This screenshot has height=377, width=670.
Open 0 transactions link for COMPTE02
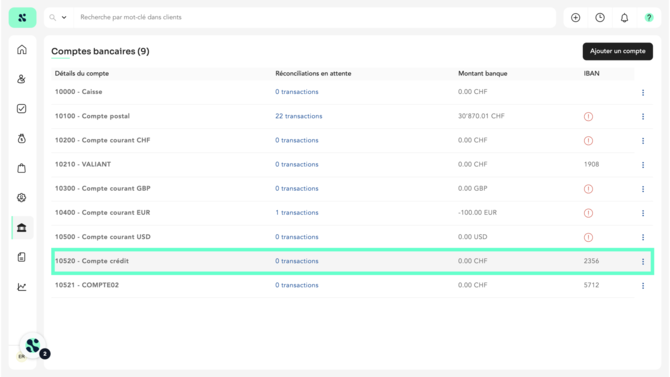(x=297, y=285)
